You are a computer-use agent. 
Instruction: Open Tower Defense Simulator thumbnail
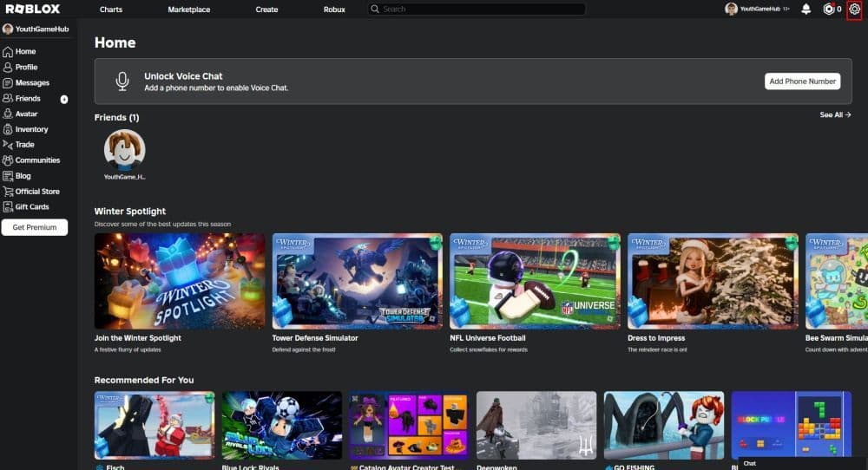tap(357, 281)
